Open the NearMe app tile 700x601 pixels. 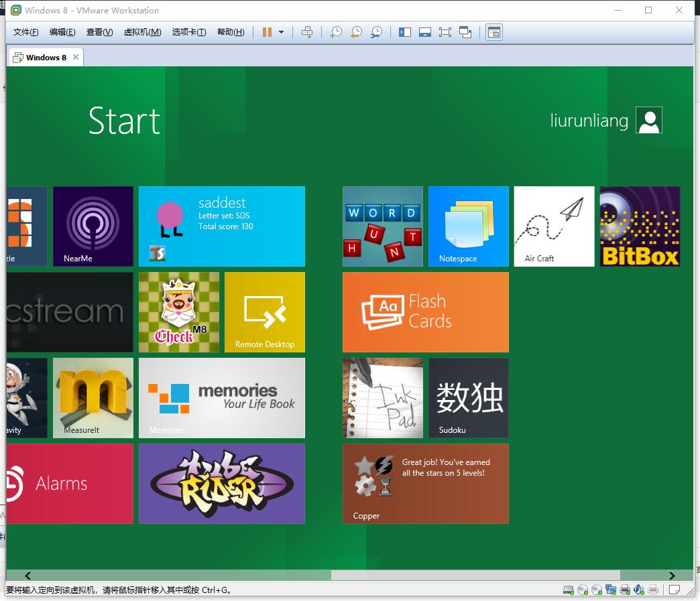(x=93, y=226)
